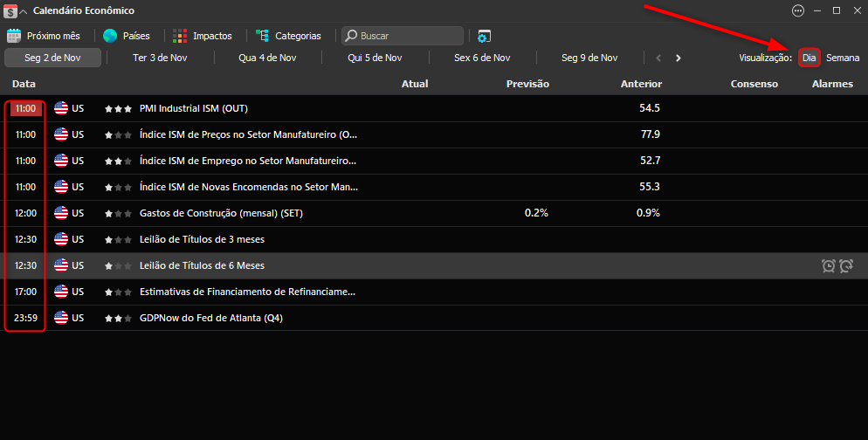Select the Qua 4 de Nov tab
The height and width of the screenshot is (440, 868).
(267, 58)
